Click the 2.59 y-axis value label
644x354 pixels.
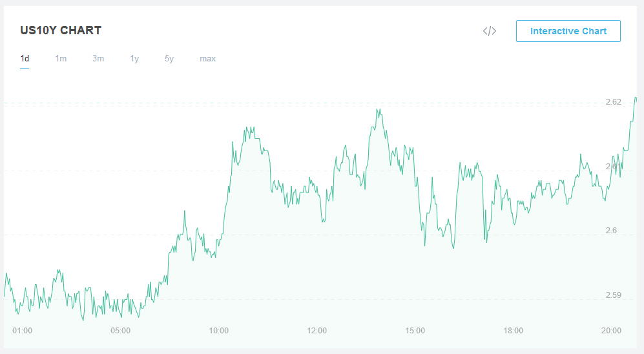click(x=613, y=295)
